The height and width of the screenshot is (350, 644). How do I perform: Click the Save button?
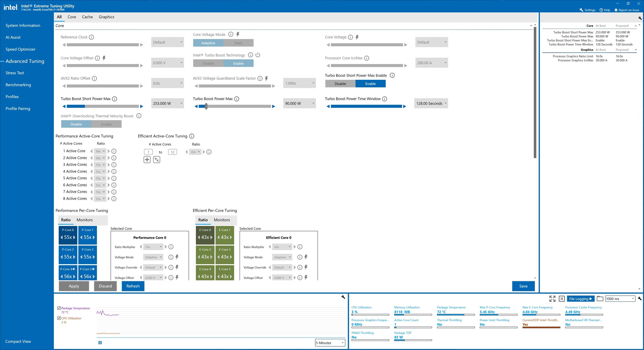[523, 286]
